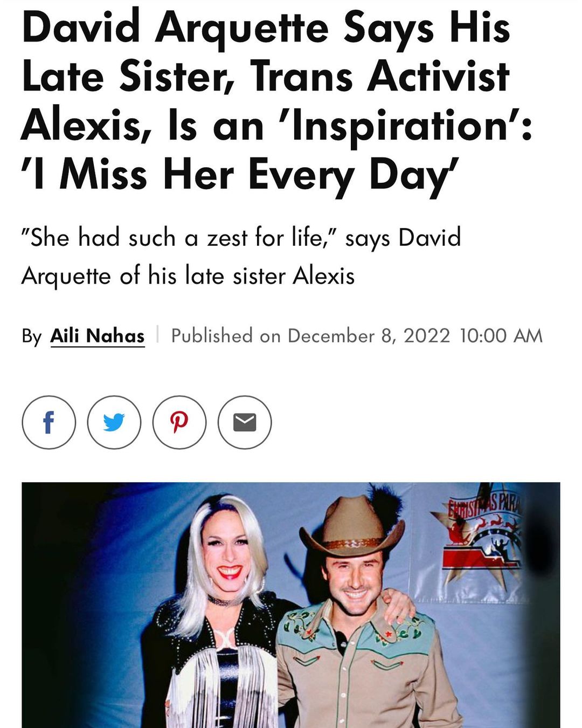Share article on Facebook
The image size is (582, 728).
click(x=48, y=422)
